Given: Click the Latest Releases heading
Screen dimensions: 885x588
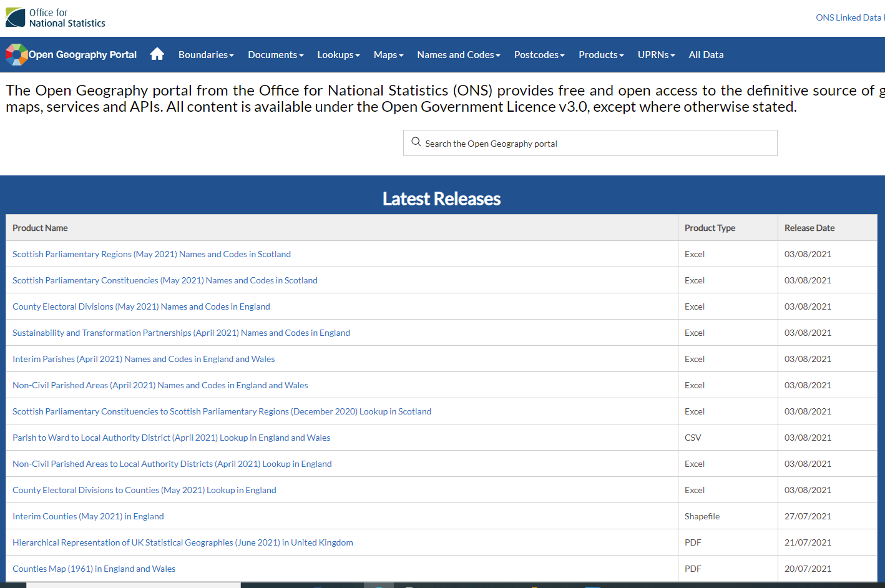Looking at the screenshot, I should pos(442,198).
